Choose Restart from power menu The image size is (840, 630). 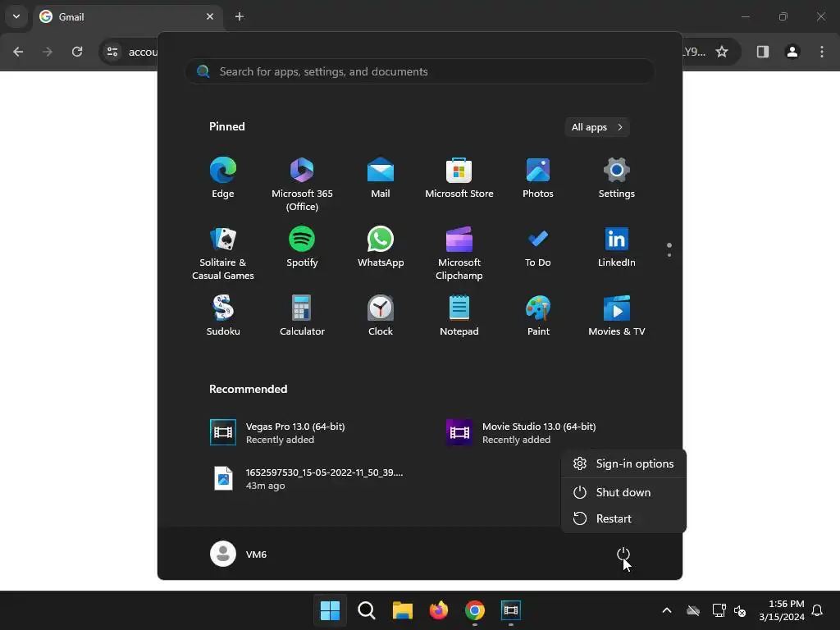[623, 518]
